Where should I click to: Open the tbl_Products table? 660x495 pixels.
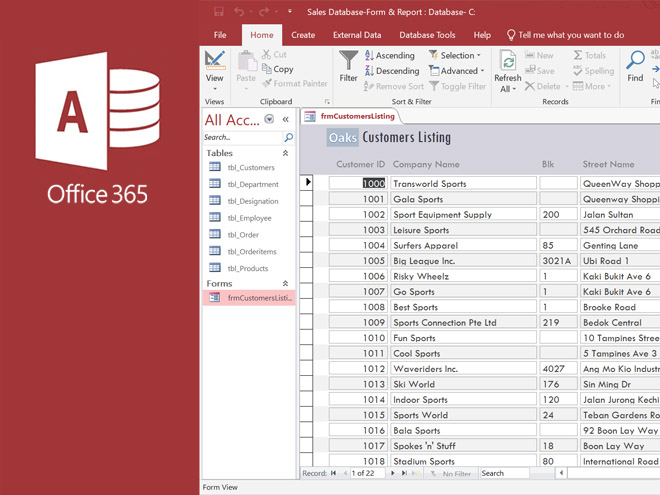coord(247,268)
